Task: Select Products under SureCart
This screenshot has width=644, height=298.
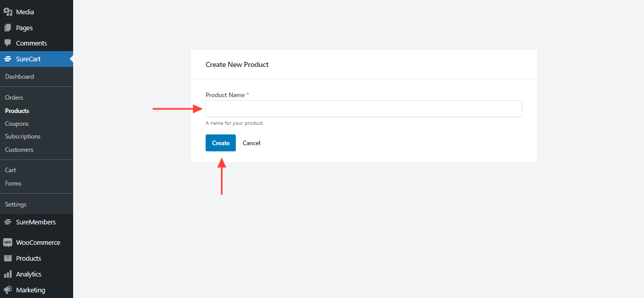Action: (17, 111)
